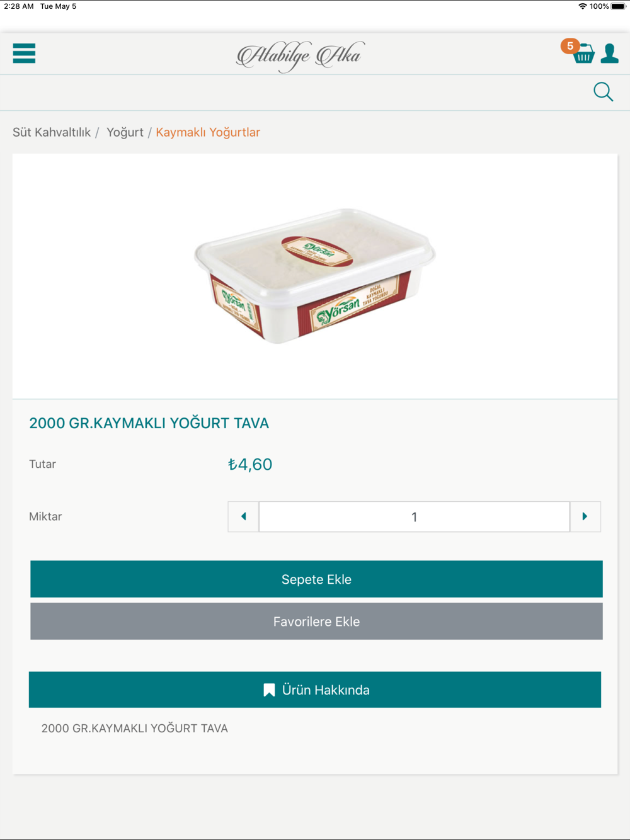Viewport: 630px width, 840px height.
Task: Open the shopping basket icon
Action: [584, 54]
